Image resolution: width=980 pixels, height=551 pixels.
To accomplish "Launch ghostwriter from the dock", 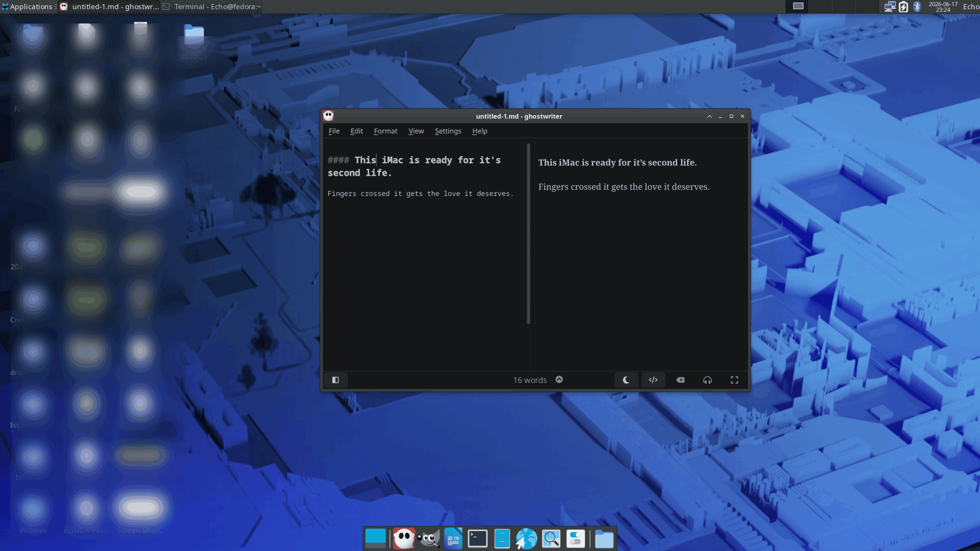I will click(404, 538).
